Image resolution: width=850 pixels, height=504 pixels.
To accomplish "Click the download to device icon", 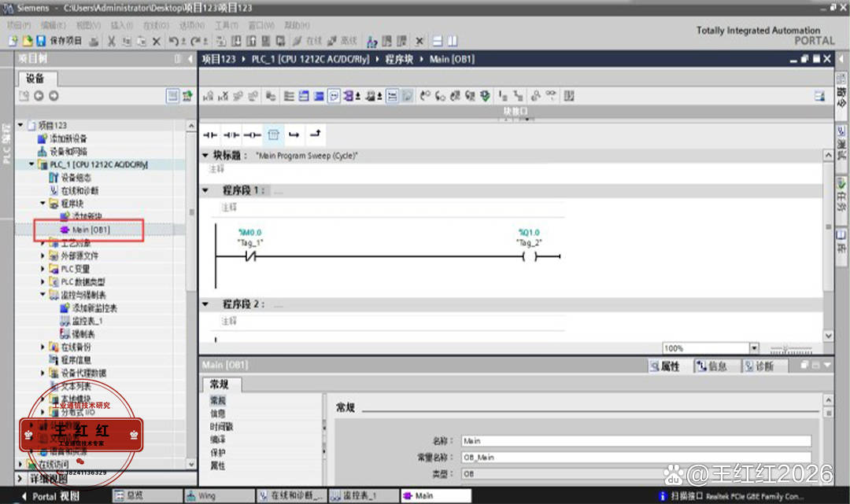I will pyautogui.click(x=236, y=41).
